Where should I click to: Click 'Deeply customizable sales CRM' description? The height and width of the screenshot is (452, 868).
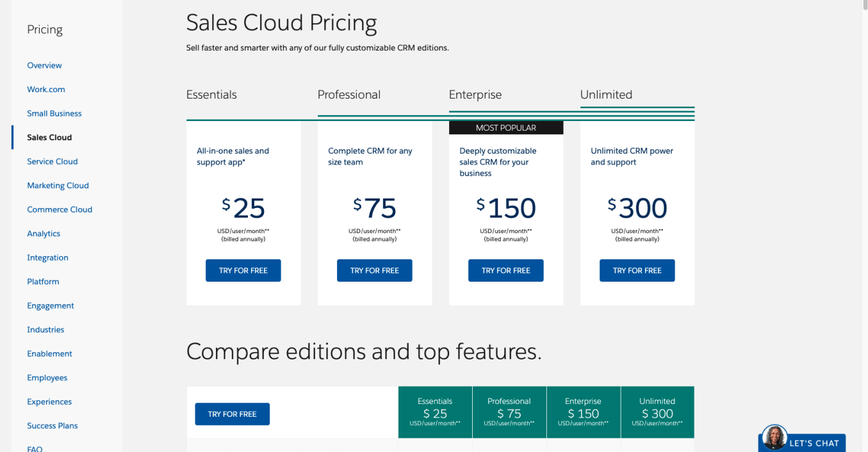point(498,162)
